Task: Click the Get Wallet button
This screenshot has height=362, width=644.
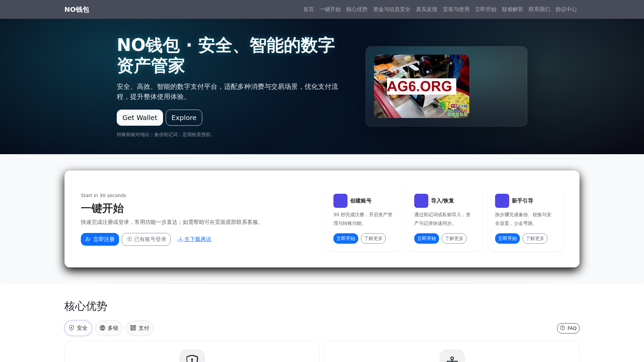Action: point(140,118)
